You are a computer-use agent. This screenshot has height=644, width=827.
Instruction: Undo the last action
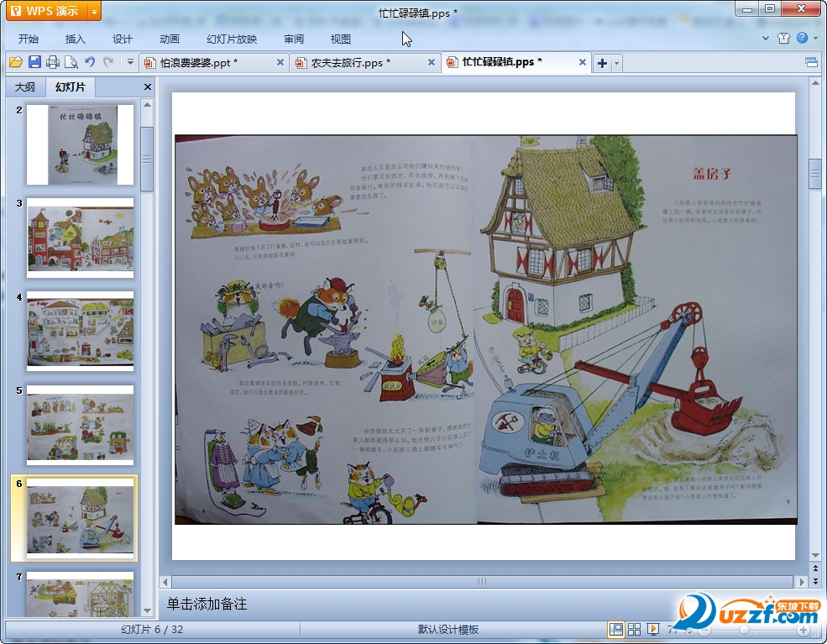coord(90,62)
